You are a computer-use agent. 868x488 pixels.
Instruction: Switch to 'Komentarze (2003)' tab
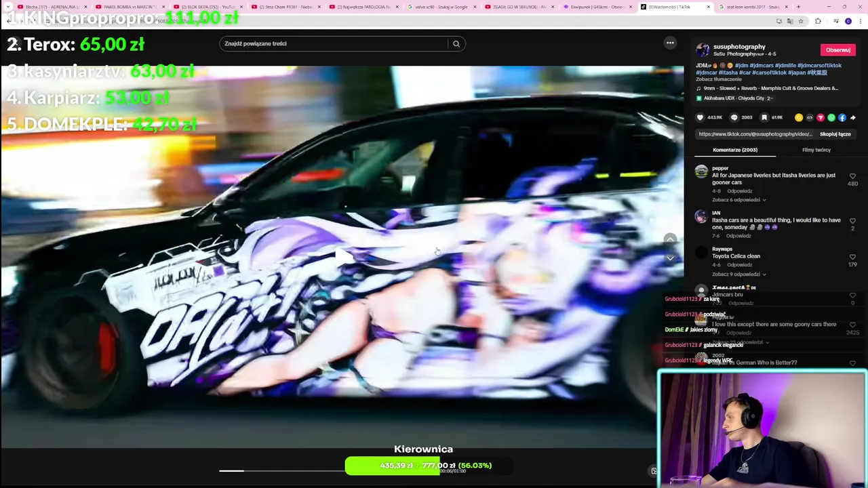[735, 150]
